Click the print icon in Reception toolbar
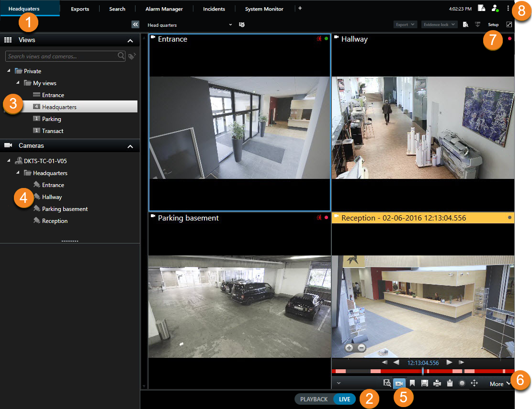532x409 pixels. (x=437, y=383)
